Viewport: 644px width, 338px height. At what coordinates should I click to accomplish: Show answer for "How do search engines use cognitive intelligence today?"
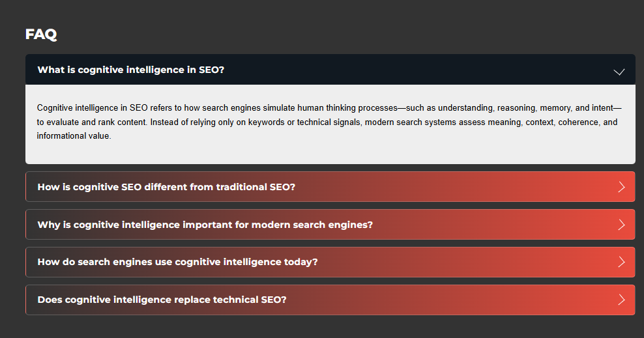(x=177, y=262)
